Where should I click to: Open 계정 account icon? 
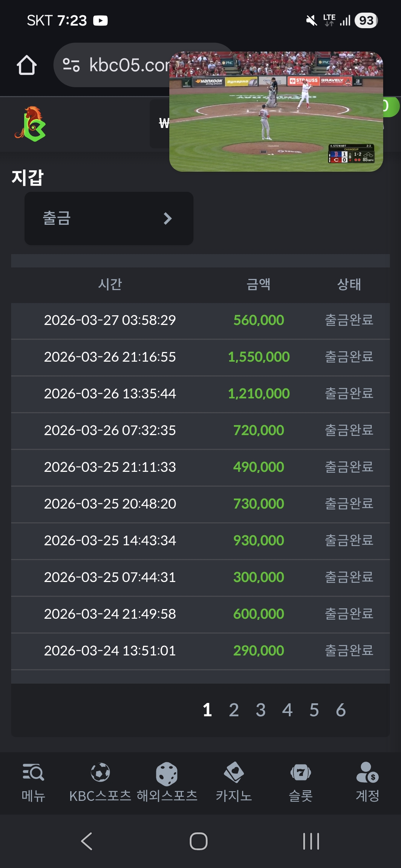[367, 773]
